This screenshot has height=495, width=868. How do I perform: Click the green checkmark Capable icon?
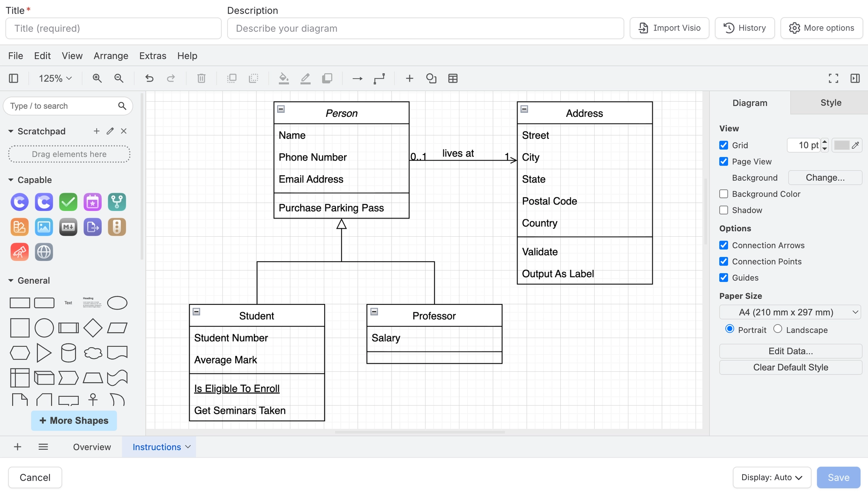68,202
